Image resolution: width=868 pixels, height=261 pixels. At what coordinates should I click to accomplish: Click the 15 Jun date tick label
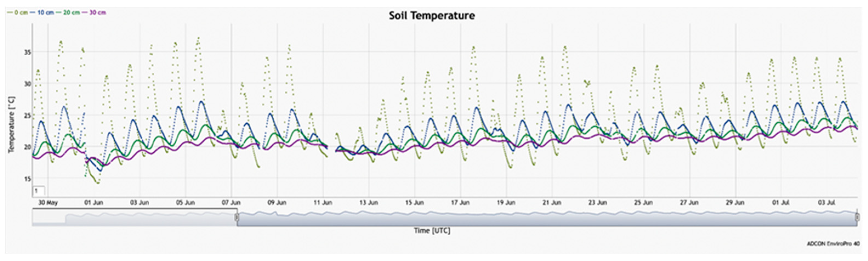point(414,203)
